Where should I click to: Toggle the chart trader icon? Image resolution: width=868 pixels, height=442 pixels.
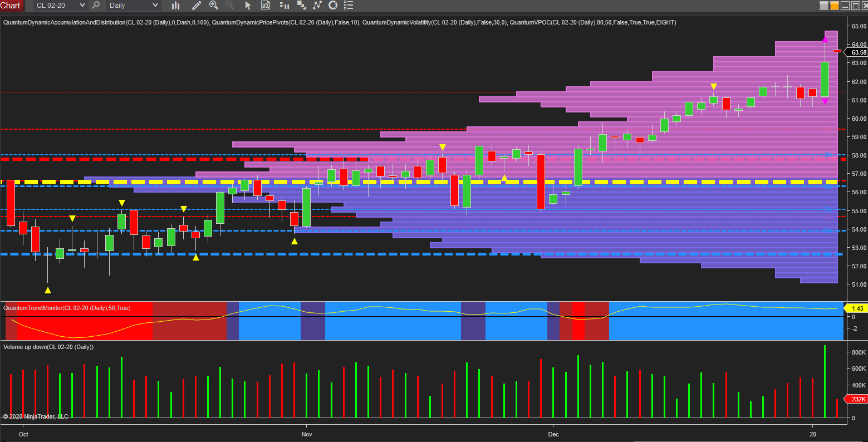(285, 6)
